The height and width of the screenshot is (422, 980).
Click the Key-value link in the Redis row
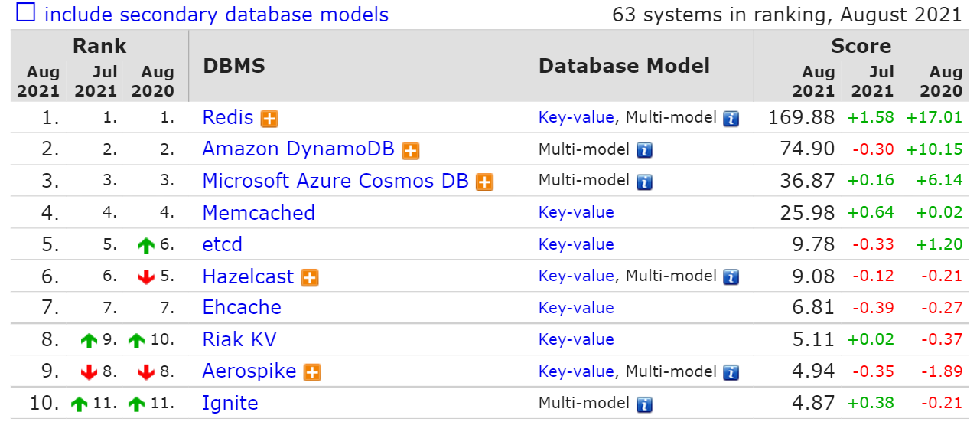point(576,118)
